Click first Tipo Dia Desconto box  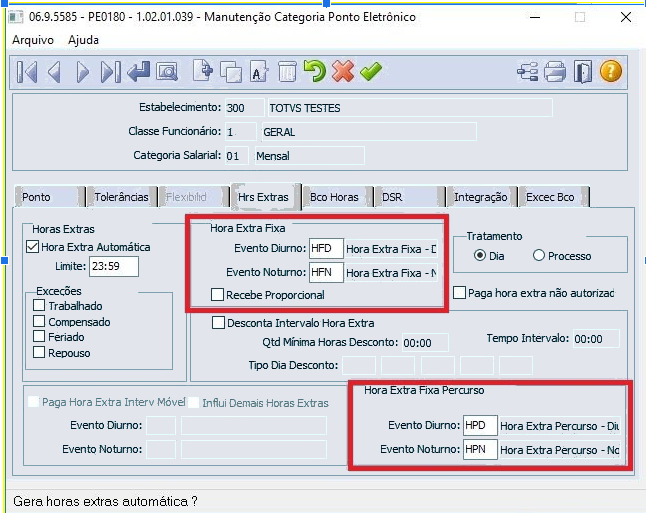pos(359,365)
